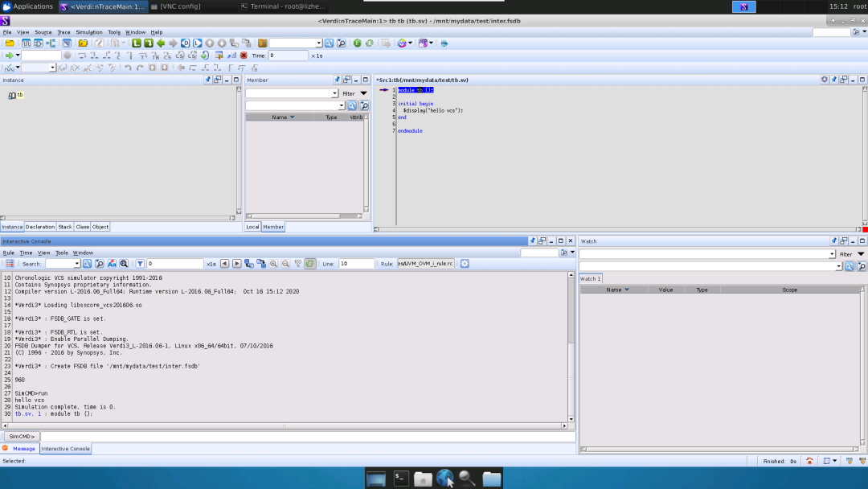Open Member pane filter dropdown arrow
Screen dimensions: 868x489
pyautogui.click(x=364, y=93)
